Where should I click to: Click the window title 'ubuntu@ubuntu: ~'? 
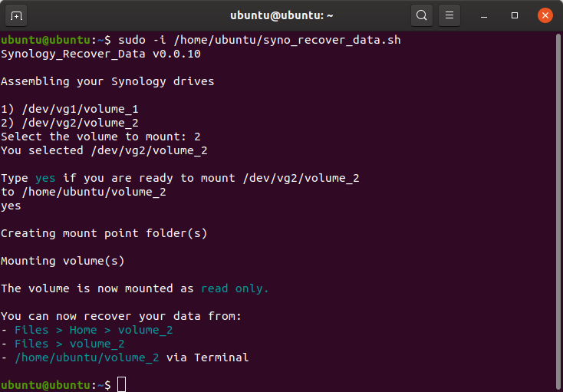[x=281, y=16]
